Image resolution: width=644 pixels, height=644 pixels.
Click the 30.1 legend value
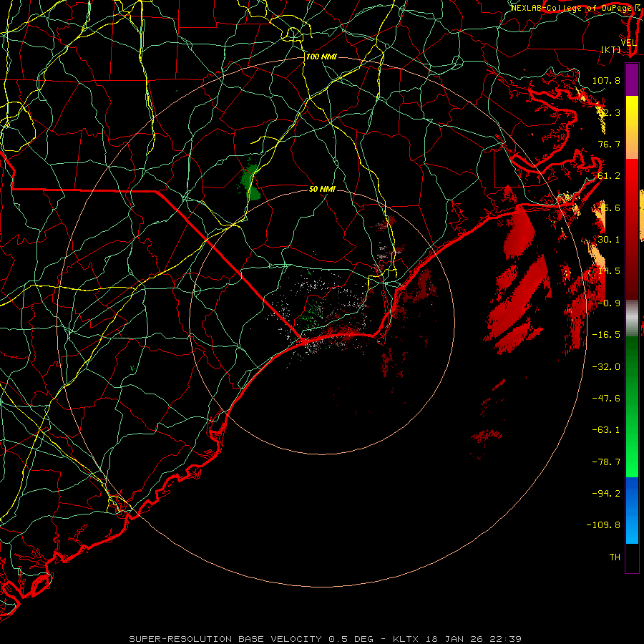609,240
